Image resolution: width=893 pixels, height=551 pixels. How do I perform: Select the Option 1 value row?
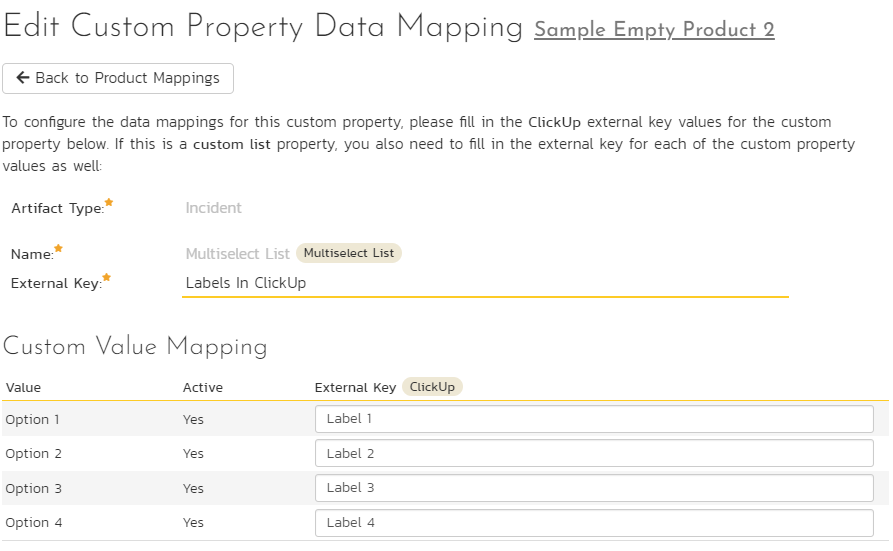445,419
